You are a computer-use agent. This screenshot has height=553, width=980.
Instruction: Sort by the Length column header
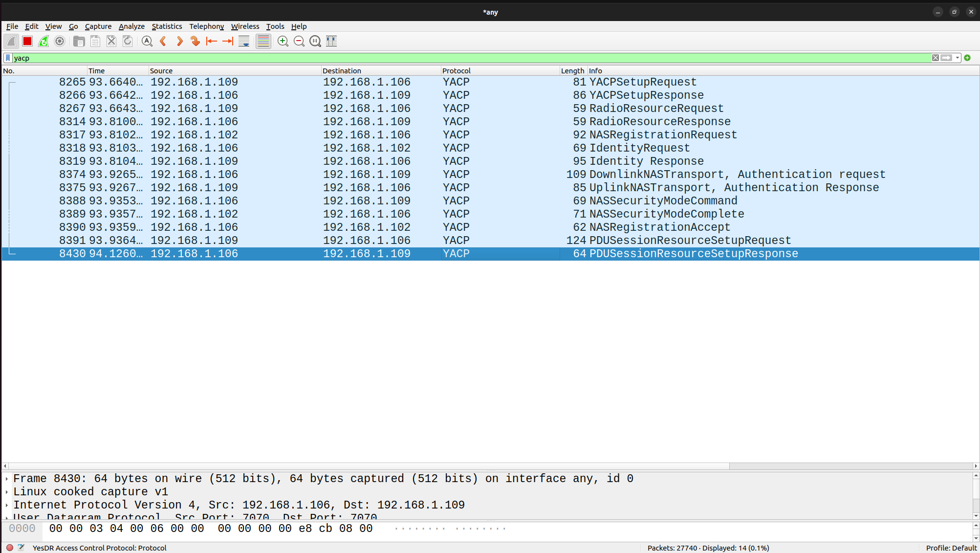tap(573, 71)
